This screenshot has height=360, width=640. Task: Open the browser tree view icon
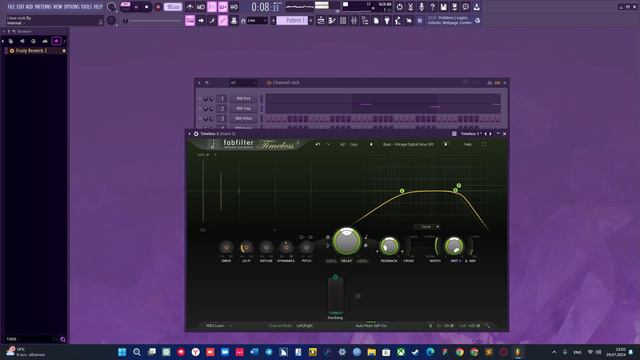pyautogui.click(x=365, y=20)
